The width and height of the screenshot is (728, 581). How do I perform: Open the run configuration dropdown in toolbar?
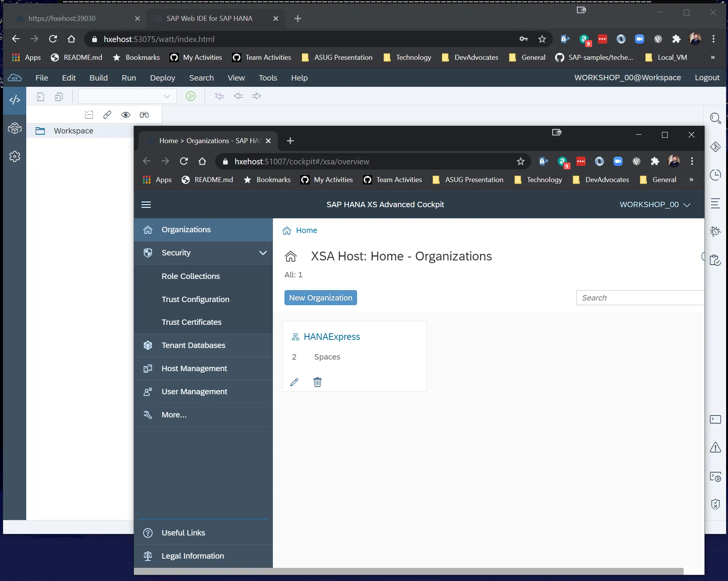point(167,96)
